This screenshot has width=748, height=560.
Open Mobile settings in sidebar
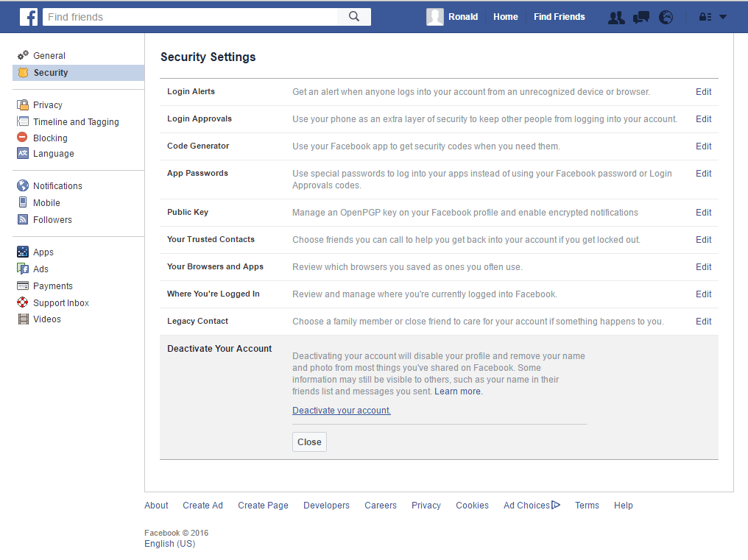[46, 202]
